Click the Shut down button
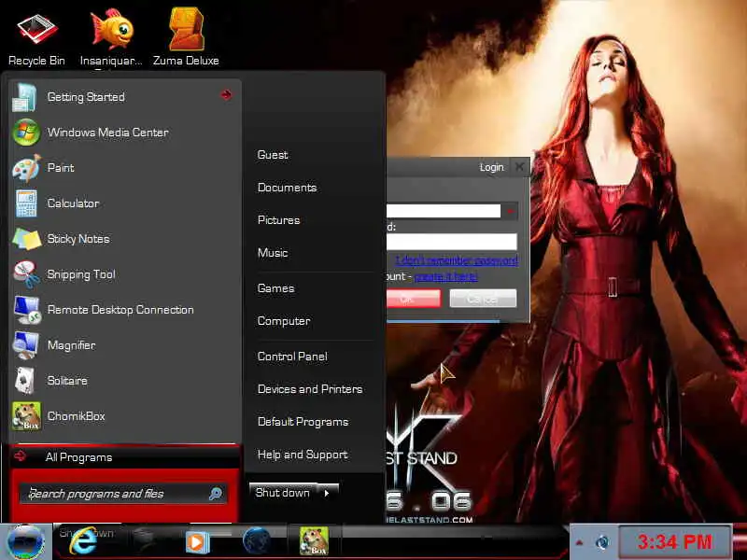 click(283, 493)
